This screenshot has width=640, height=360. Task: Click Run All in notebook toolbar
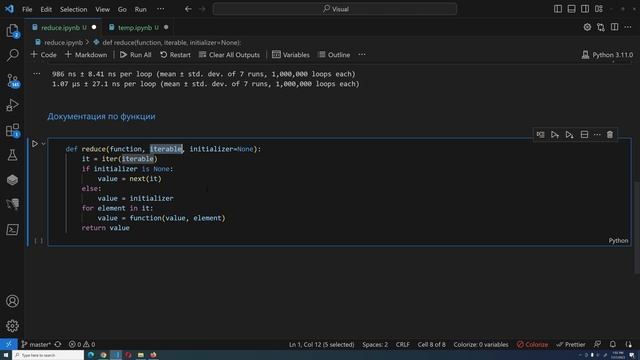(136, 55)
